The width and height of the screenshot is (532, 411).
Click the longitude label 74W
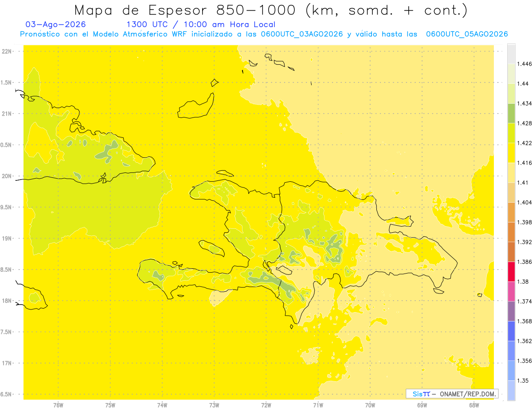(162, 405)
